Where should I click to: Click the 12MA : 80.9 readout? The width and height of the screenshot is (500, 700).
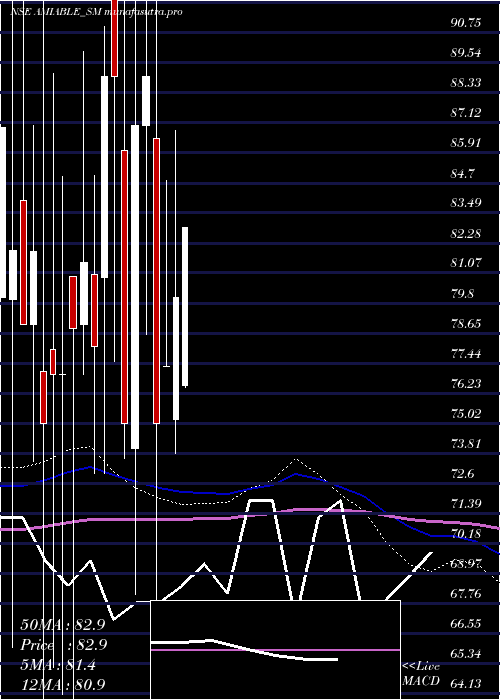tap(63, 685)
